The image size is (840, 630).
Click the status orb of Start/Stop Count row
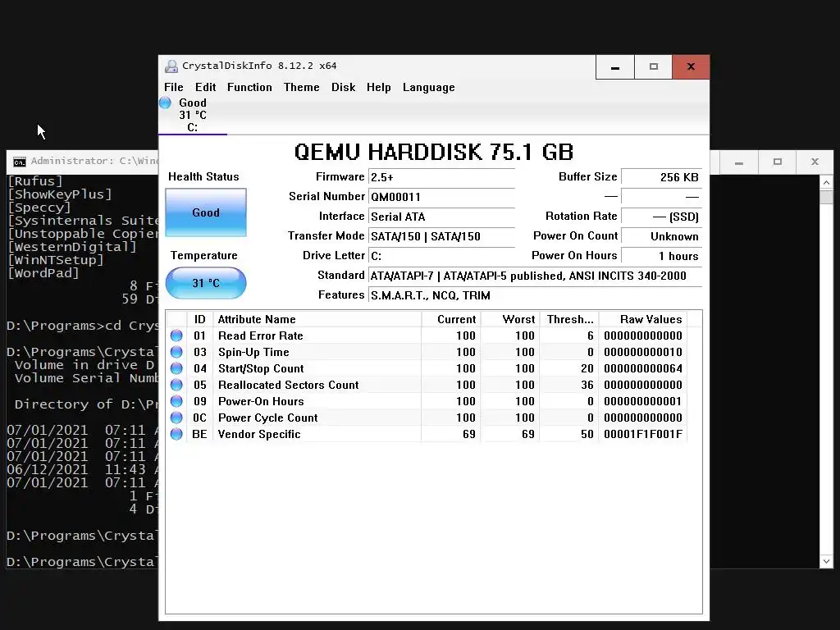tap(176, 368)
